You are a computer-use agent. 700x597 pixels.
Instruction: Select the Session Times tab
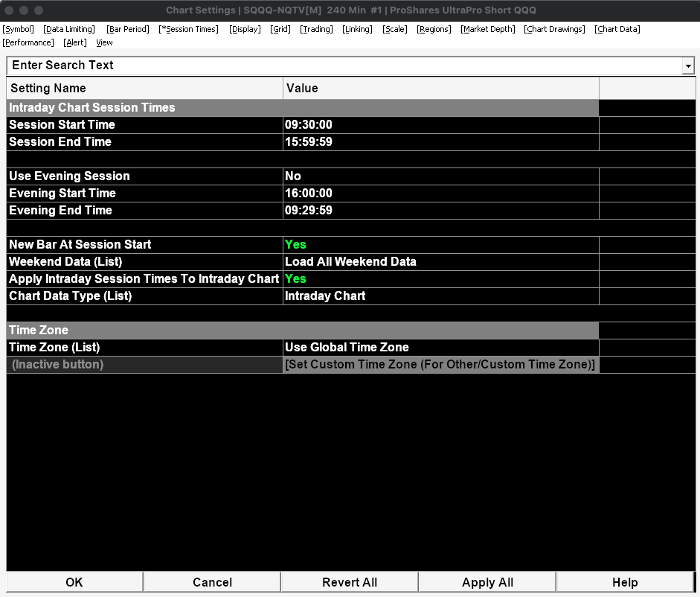pos(188,29)
